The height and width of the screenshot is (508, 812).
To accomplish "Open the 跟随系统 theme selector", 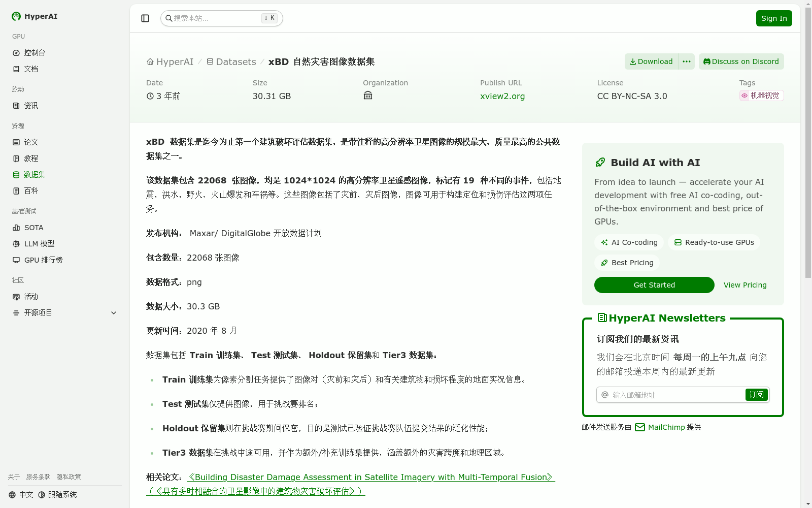I will click(x=57, y=495).
